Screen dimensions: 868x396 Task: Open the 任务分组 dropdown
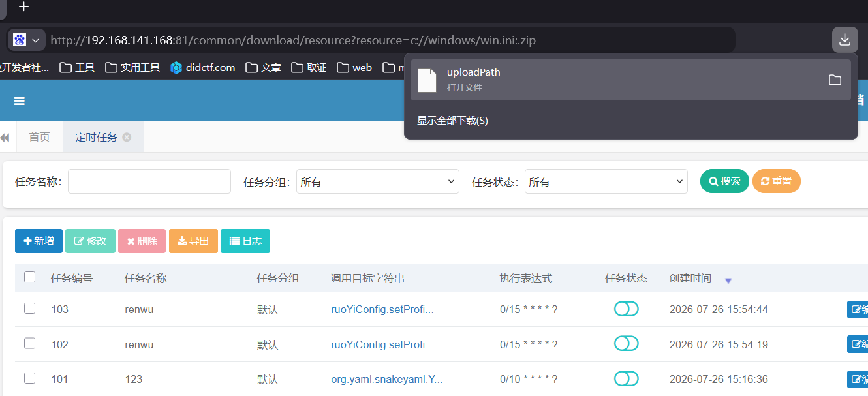tap(378, 181)
